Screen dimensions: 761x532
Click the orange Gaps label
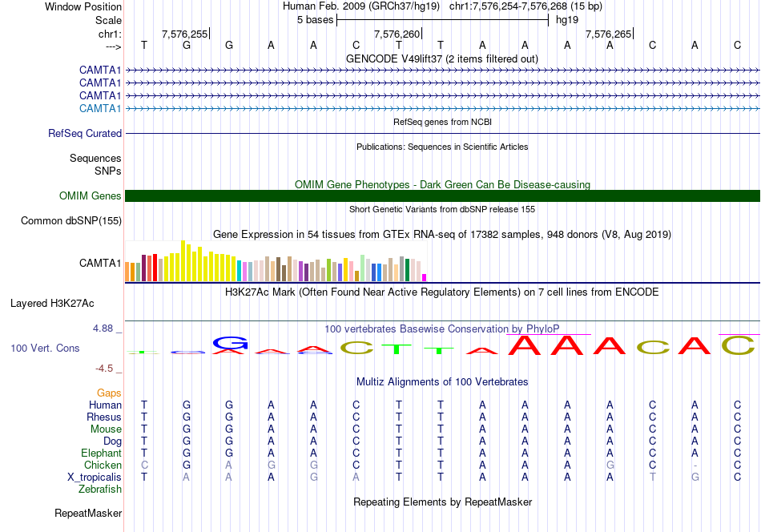tap(109, 393)
